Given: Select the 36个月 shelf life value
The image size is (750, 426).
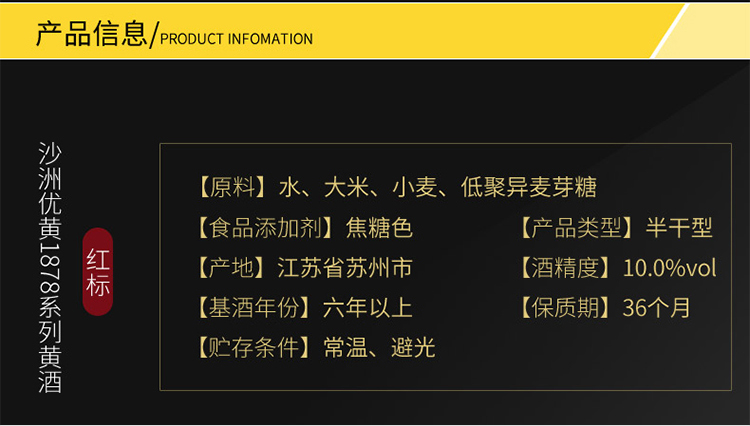Looking at the screenshot, I should pos(656,307).
